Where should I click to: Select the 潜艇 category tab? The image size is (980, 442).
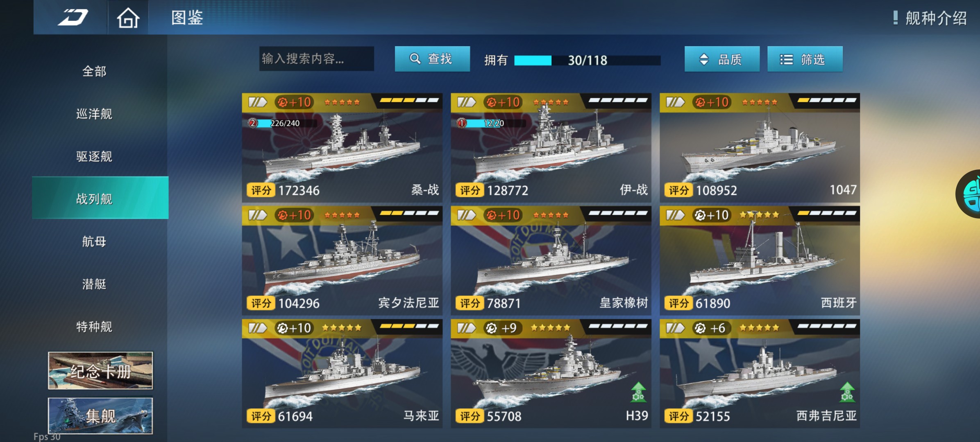point(94,284)
